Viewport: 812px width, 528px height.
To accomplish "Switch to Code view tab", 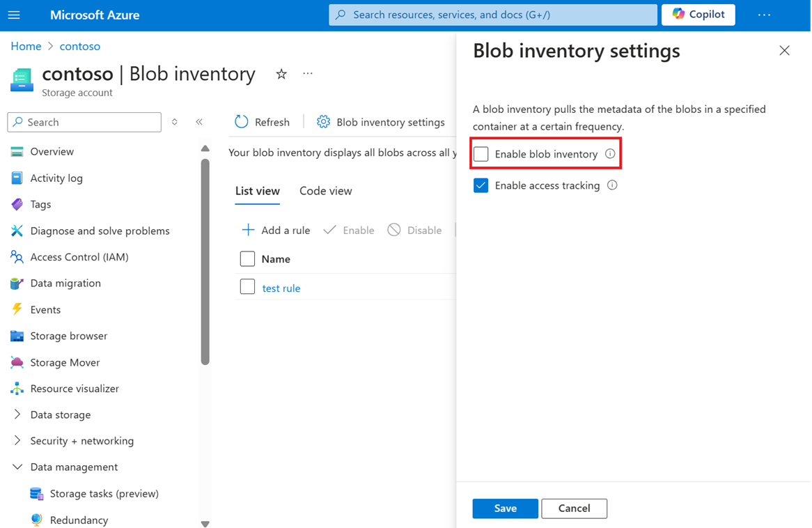I will 325,190.
